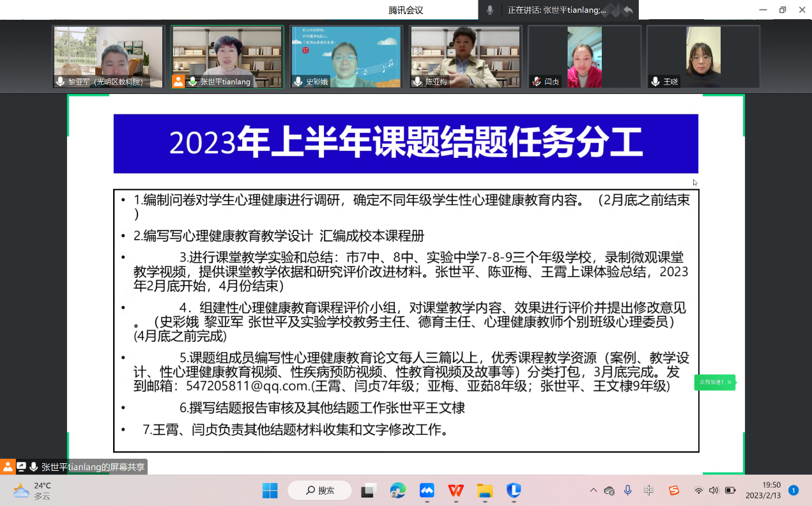Open Windows Security from the taskbar

[512, 491]
